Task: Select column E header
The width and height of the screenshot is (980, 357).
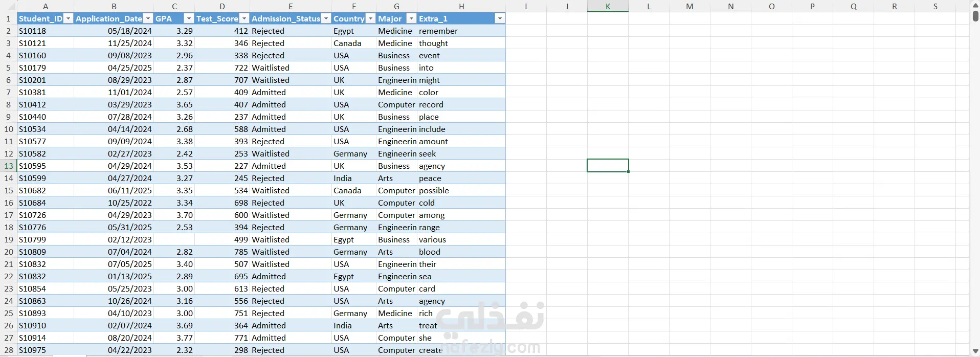Action: [291, 6]
